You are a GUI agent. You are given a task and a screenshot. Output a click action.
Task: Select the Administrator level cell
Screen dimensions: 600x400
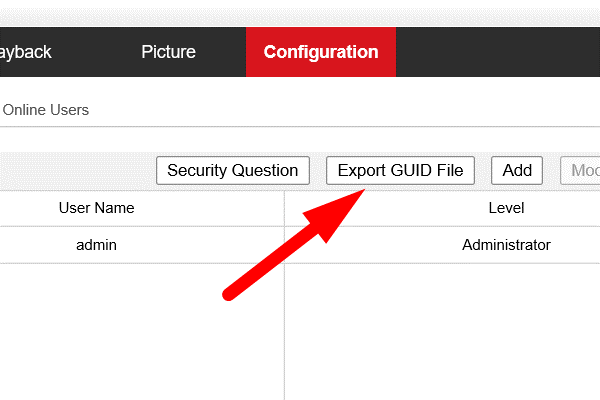click(x=506, y=245)
